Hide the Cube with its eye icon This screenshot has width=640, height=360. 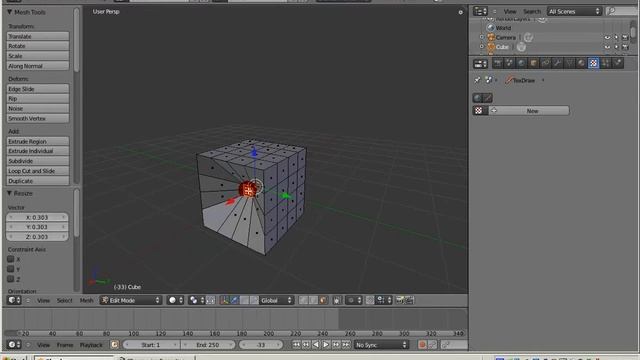(x=607, y=47)
